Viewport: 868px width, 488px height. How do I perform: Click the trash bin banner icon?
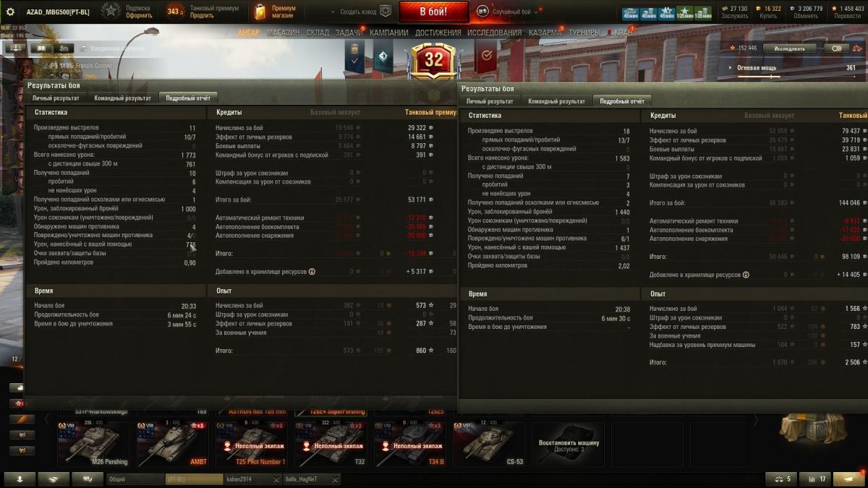click(x=354, y=57)
